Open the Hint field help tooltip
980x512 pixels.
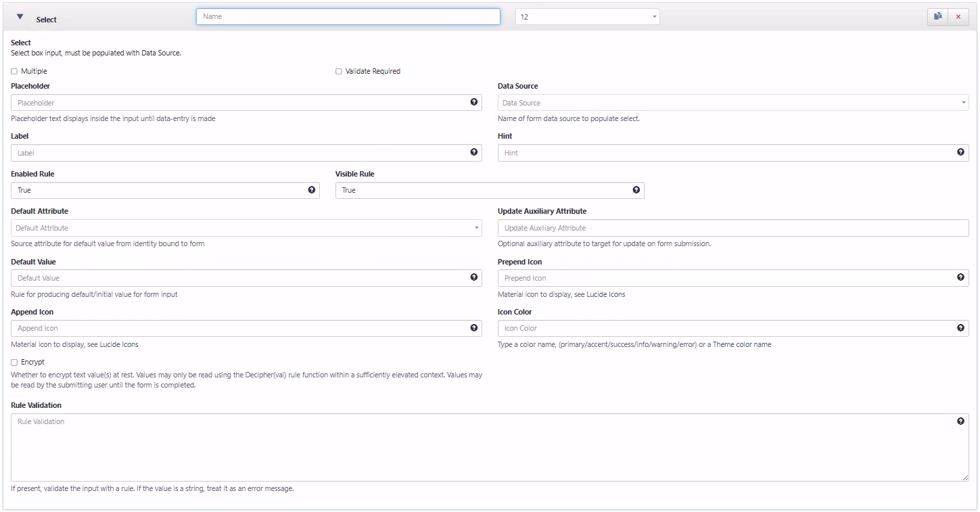[960, 152]
